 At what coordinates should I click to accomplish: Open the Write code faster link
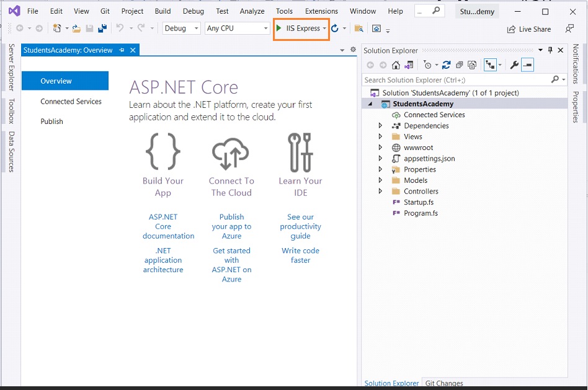(300, 255)
